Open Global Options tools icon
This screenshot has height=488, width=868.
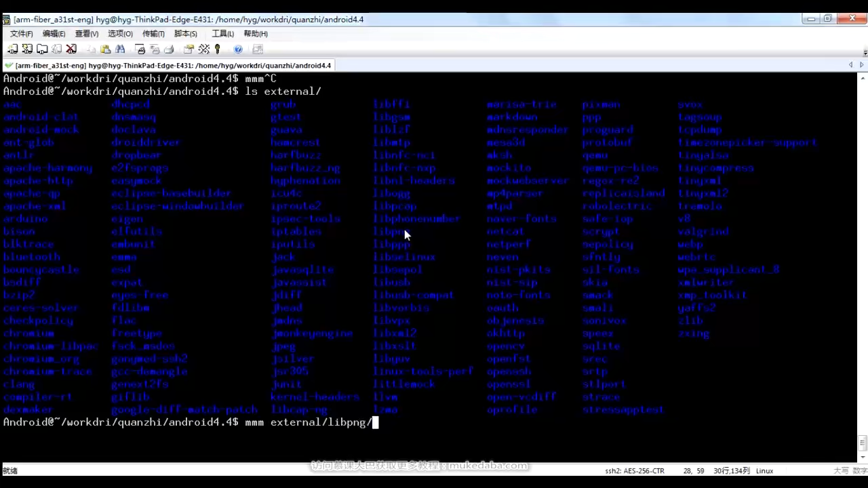[203, 49]
